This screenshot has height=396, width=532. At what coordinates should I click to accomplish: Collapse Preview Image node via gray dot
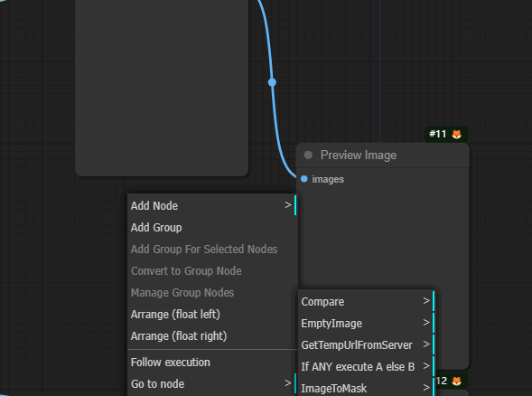(308, 156)
